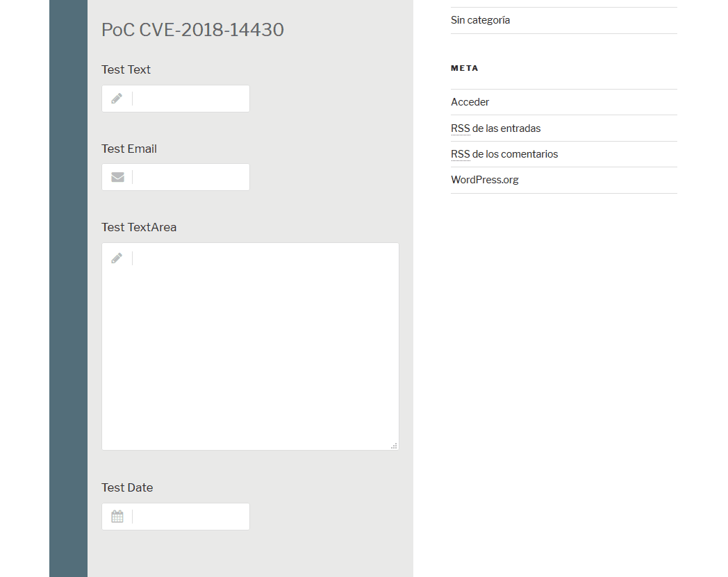This screenshot has height=577, width=728.
Task: Focus the Test Email input box
Action: pos(176,177)
